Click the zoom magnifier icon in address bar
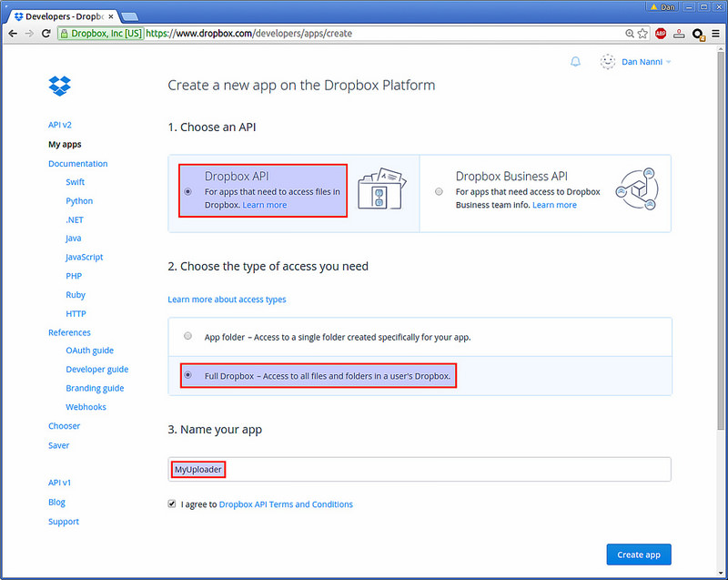Screen dimensions: 728x580 tap(630, 34)
